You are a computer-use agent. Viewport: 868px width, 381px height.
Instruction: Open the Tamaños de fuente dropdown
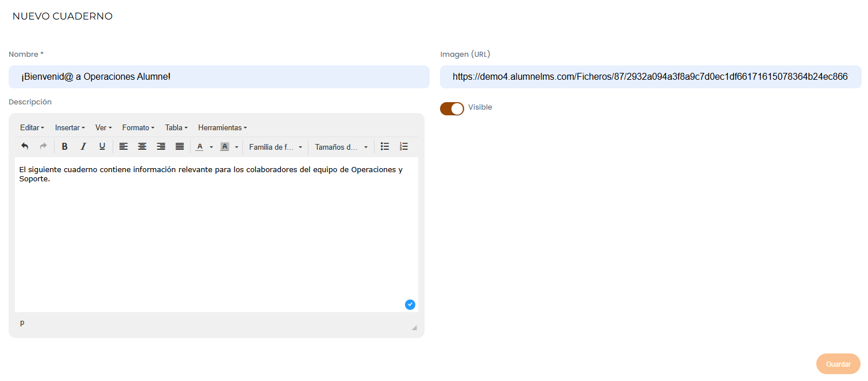tap(341, 147)
